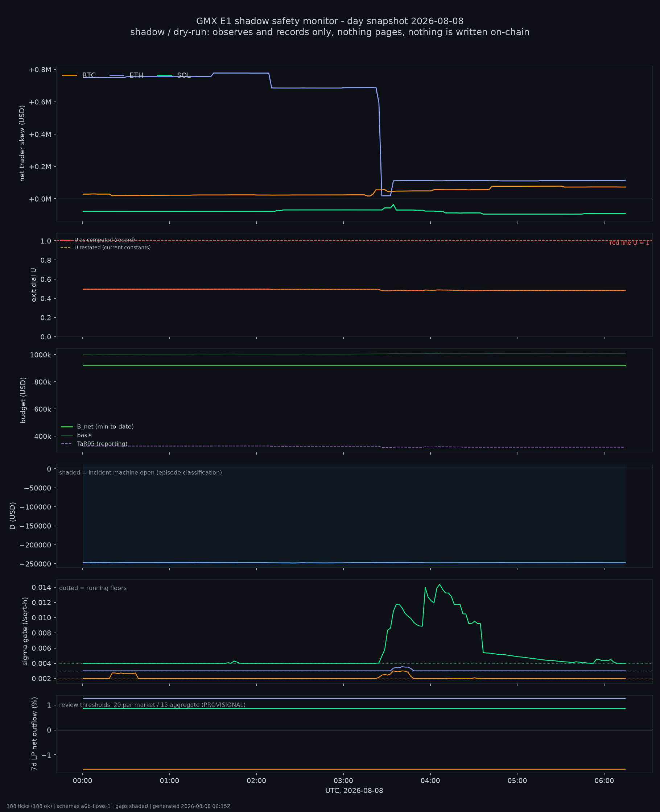Click the '0.0' tick on the exit dial axis
Screen dimensions: 660x812
46,337
